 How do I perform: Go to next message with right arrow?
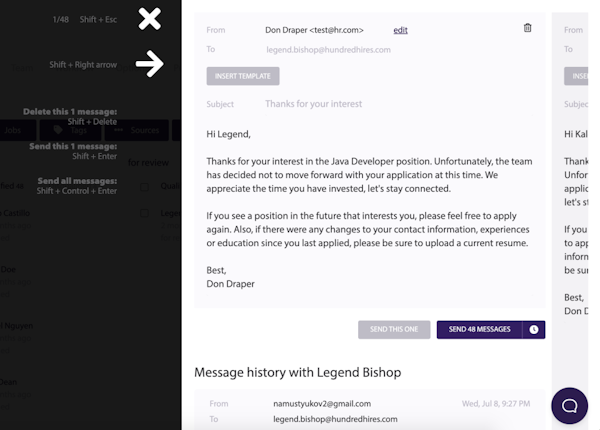tap(149, 64)
